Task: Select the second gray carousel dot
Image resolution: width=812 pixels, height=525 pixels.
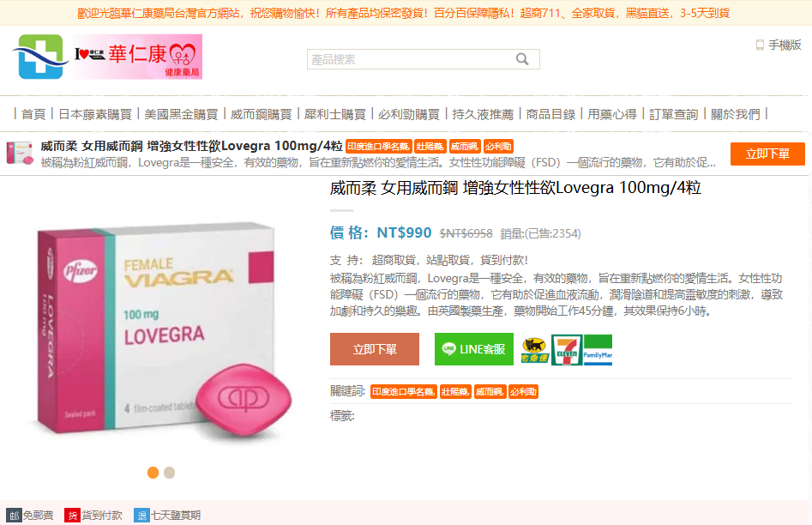Action: (169, 473)
